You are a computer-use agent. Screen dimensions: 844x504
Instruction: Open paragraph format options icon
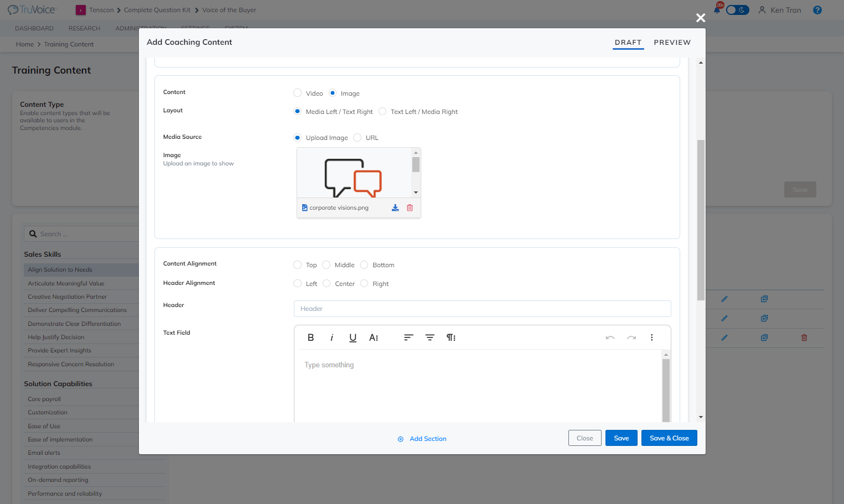451,337
